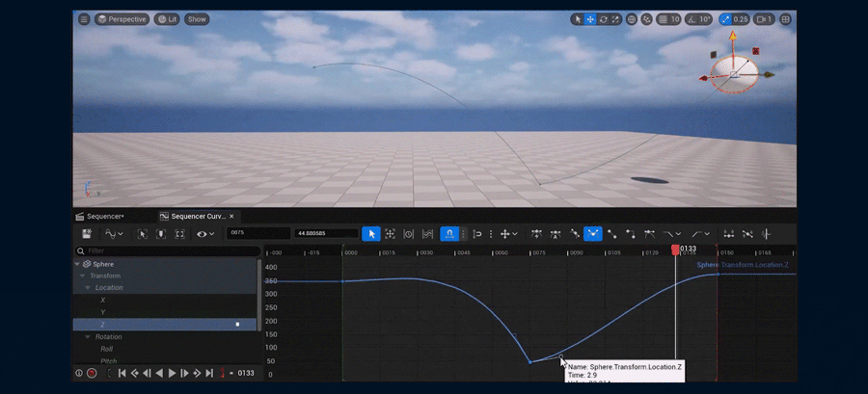Open the viewport layout grid button
Image resolution: width=868 pixels, height=394 pixels.
click(x=785, y=19)
